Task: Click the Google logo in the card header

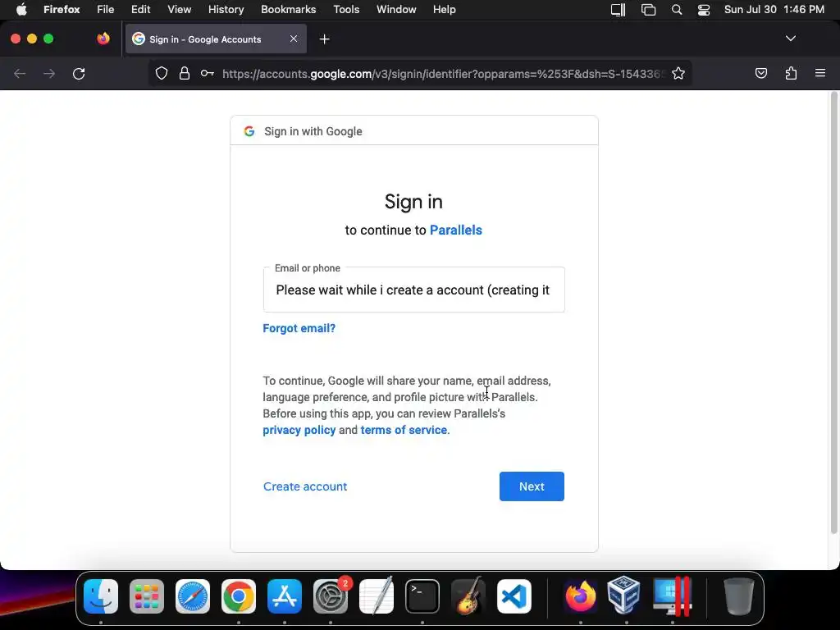Action: [249, 131]
